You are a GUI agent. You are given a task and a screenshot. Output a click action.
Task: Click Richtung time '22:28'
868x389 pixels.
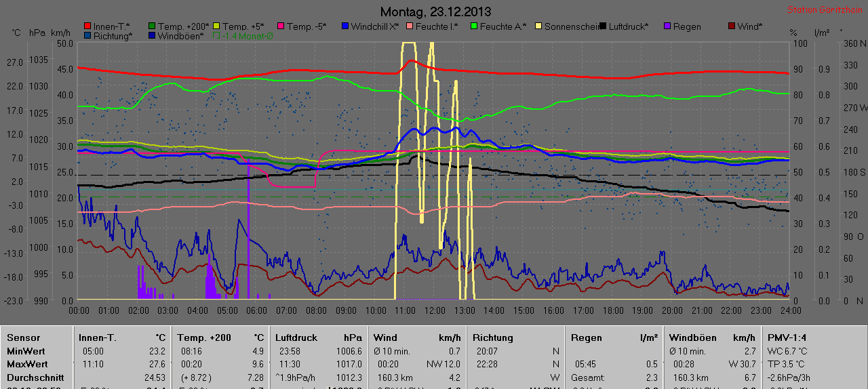487,364
